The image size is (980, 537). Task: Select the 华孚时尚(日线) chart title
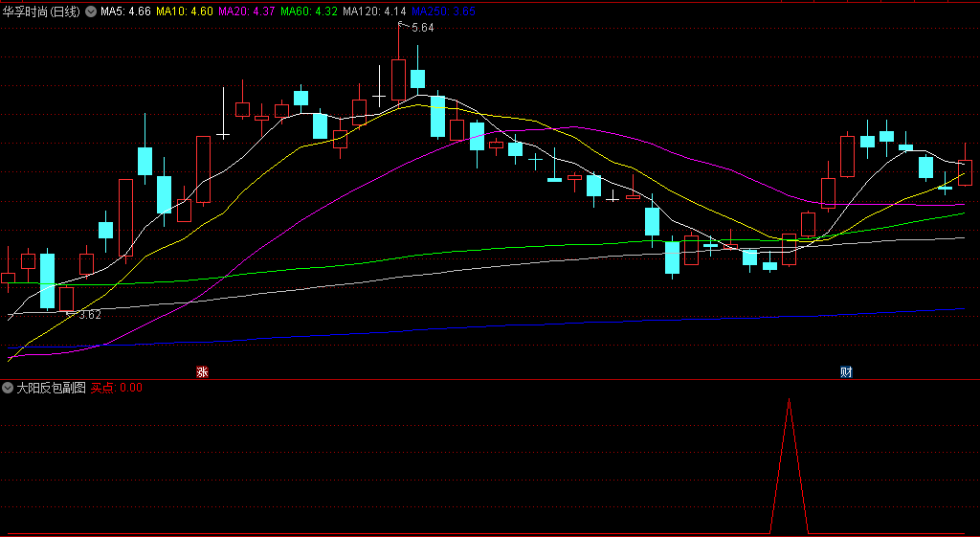[x=42, y=11]
